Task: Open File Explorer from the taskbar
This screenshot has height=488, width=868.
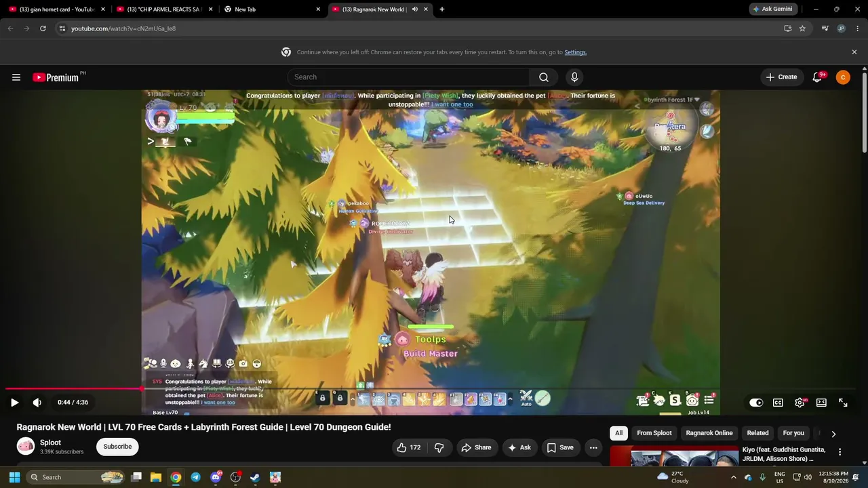Action: (156, 477)
